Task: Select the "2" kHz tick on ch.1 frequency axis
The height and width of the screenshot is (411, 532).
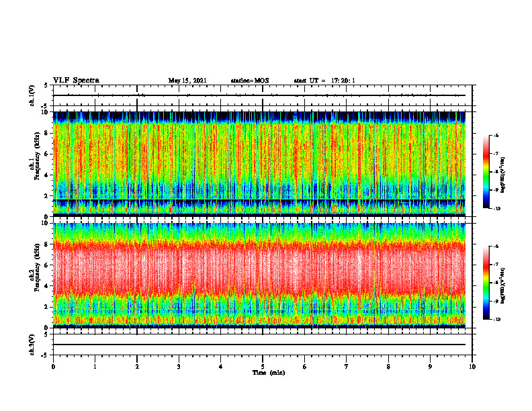Action: click(47, 196)
